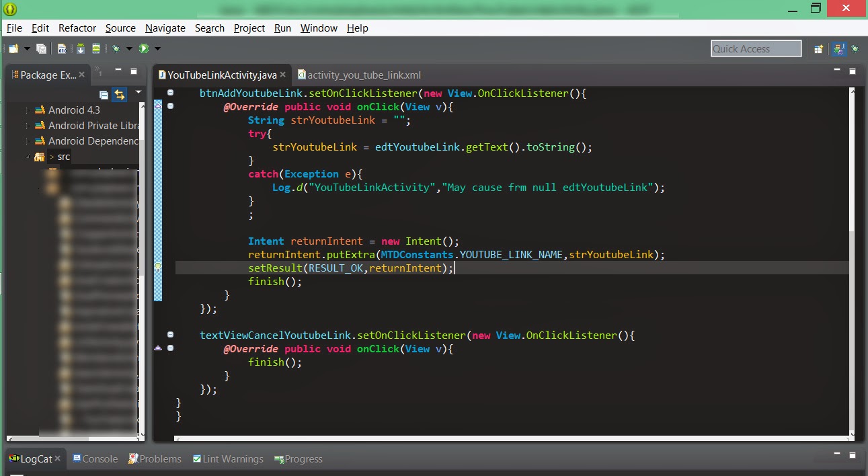Switch to the Problems tab
This screenshot has width=868, height=476.
155,459
